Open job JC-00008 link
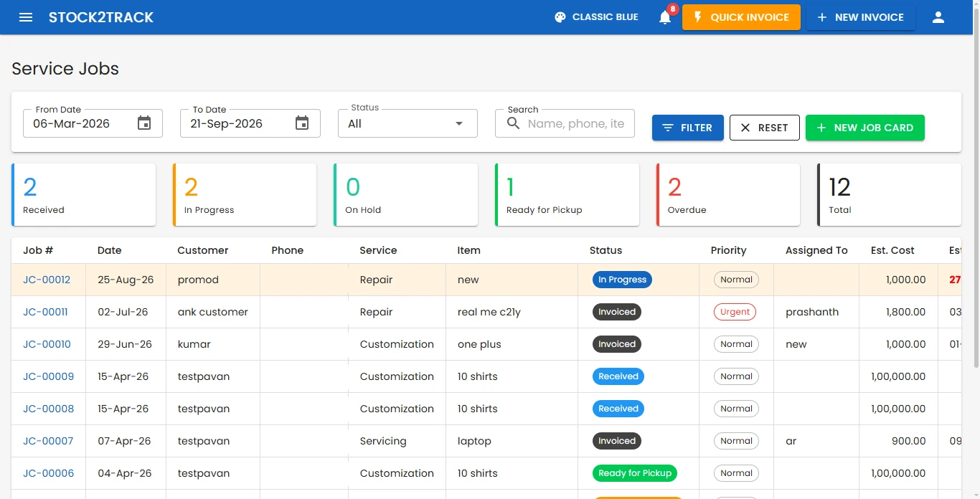The height and width of the screenshot is (499, 980). click(x=48, y=409)
